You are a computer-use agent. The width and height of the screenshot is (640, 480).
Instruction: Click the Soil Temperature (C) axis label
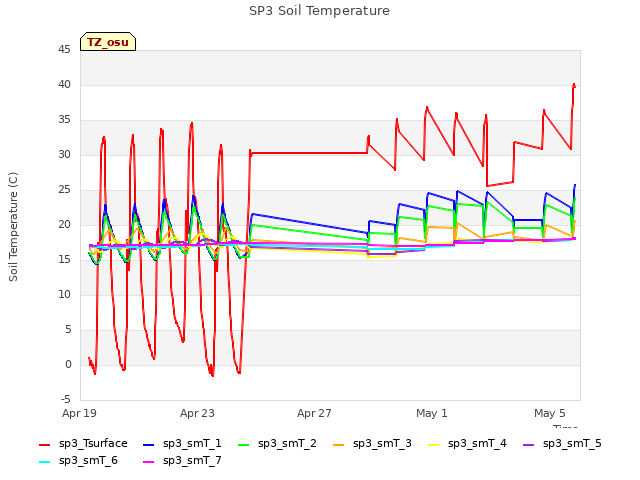coord(13,227)
